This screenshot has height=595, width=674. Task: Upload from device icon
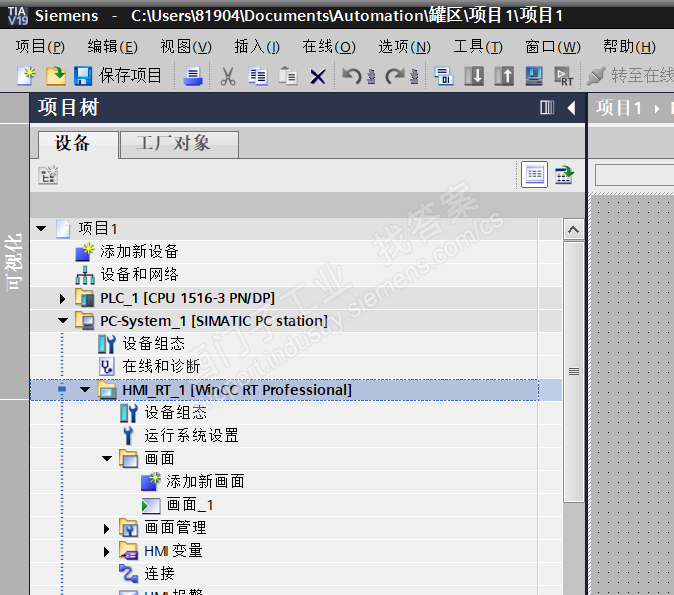504,76
